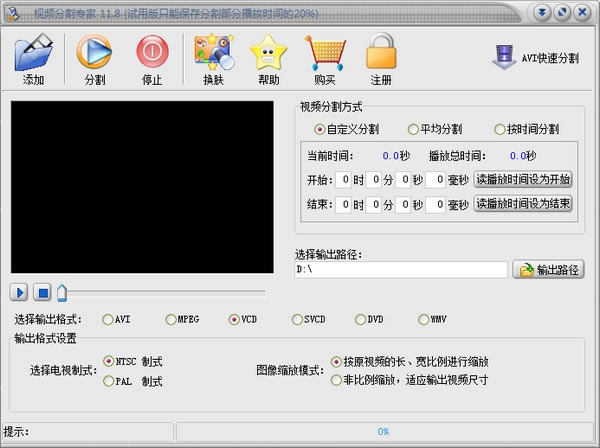Screen dimensions: 600x448
Task: Open 帮助 (Help) star icon
Action: 267,52
